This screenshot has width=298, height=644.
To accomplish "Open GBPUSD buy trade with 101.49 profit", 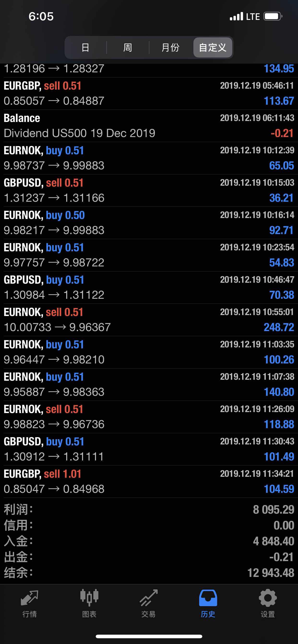I will 149,449.
